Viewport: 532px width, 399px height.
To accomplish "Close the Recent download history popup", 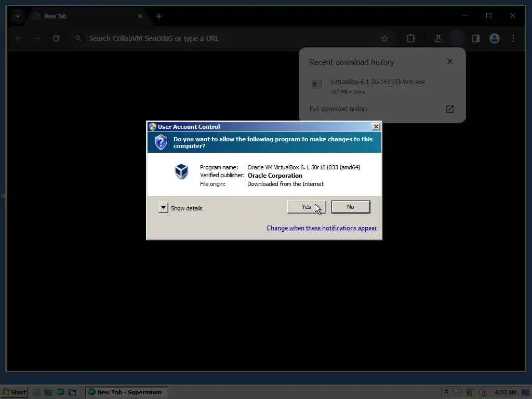I will [449, 61].
